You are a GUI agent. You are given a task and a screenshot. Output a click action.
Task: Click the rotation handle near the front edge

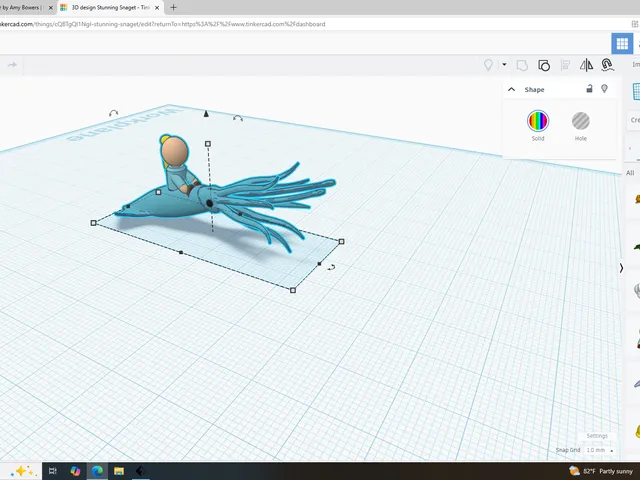tap(331, 267)
